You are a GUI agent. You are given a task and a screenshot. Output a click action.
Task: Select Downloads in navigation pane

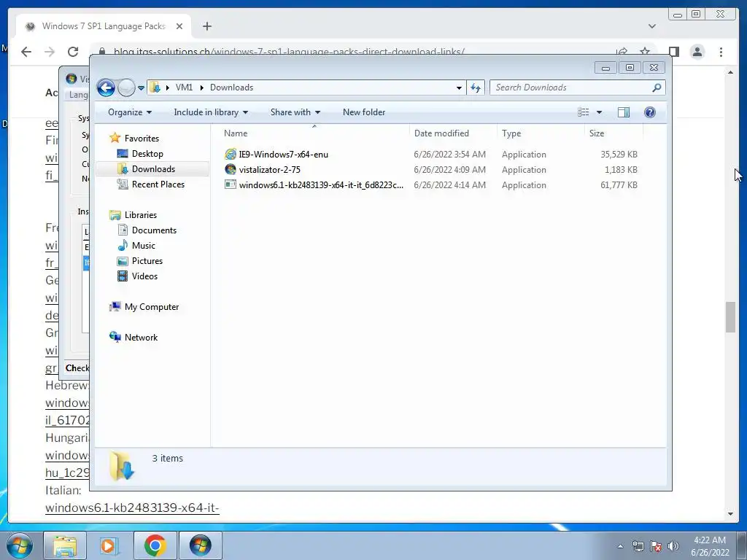point(153,169)
